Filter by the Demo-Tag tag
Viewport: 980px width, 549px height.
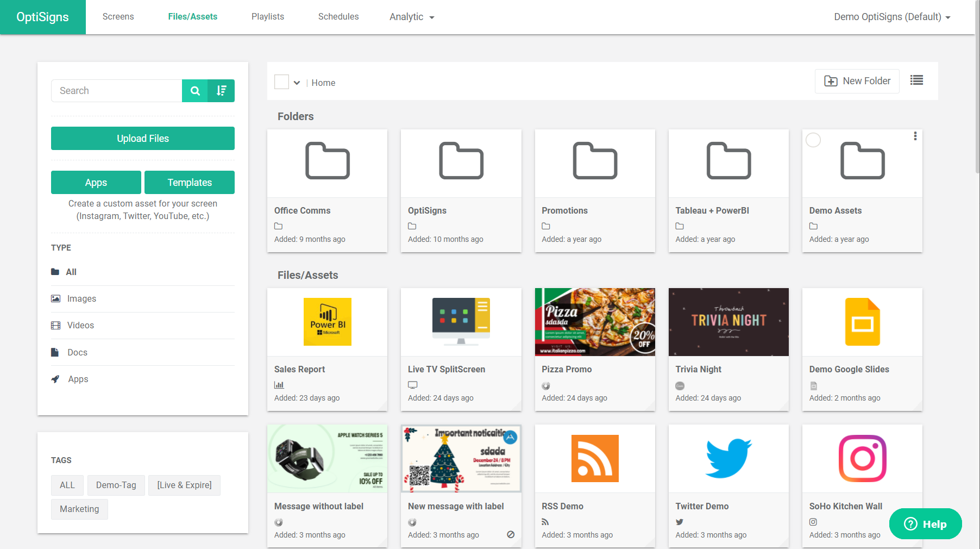coord(116,485)
